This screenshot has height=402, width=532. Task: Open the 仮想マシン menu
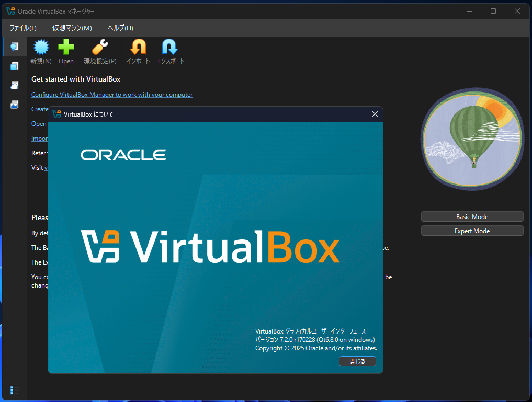coord(72,28)
